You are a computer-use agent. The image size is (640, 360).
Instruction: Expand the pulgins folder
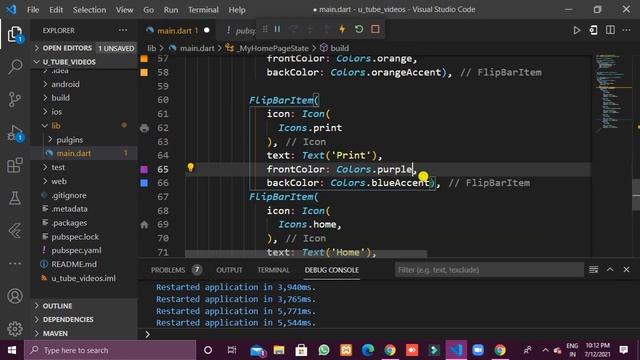[x=69, y=140]
